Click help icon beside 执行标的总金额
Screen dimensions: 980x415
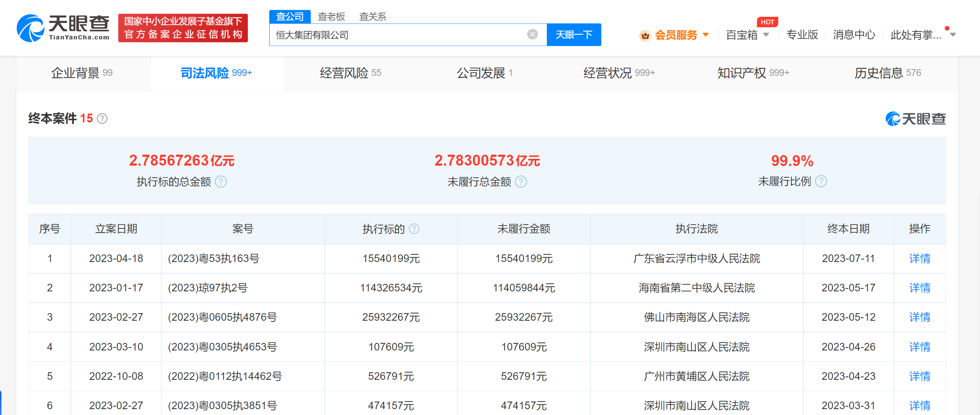[221, 182]
